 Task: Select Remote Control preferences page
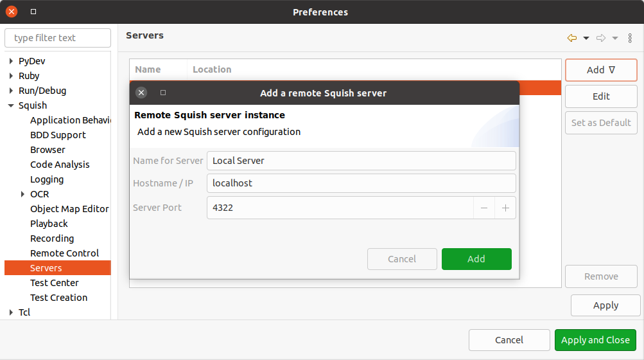point(64,253)
